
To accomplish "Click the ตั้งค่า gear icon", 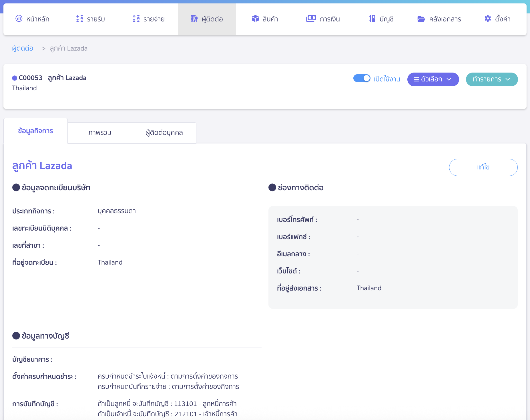I will 488,19.
